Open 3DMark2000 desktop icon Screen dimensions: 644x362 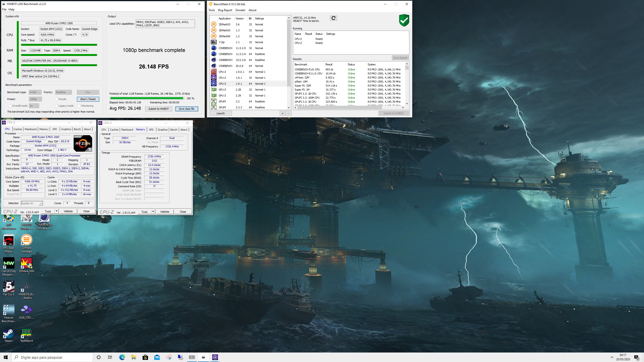click(26, 265)
